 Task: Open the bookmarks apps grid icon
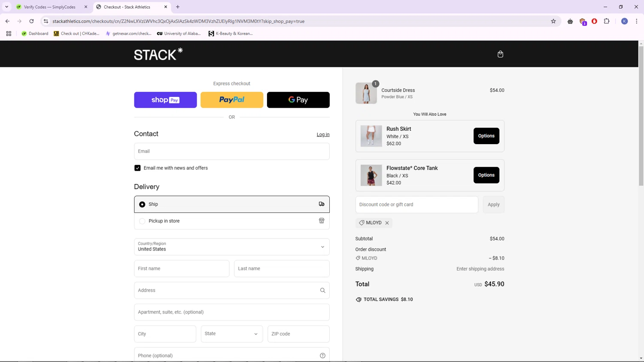[x=9, y=33]
